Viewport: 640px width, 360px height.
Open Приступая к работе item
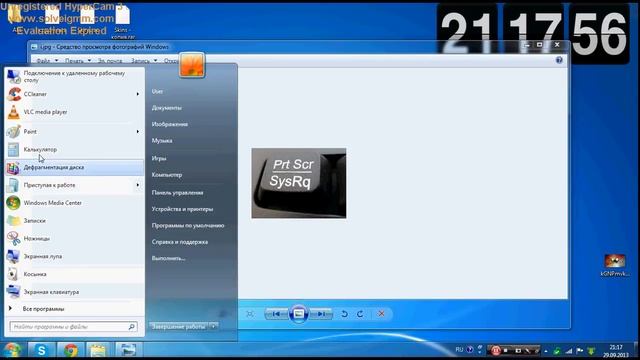pos(74,185)
